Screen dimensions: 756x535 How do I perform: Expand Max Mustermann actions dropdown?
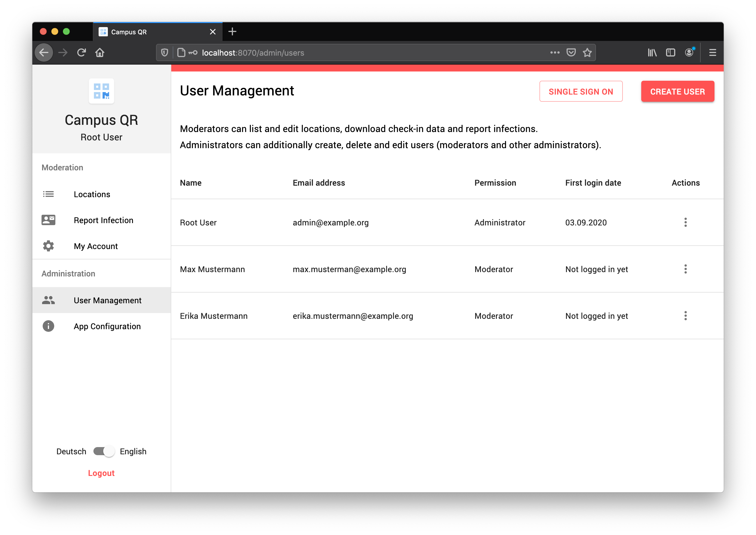click(685, 269)
